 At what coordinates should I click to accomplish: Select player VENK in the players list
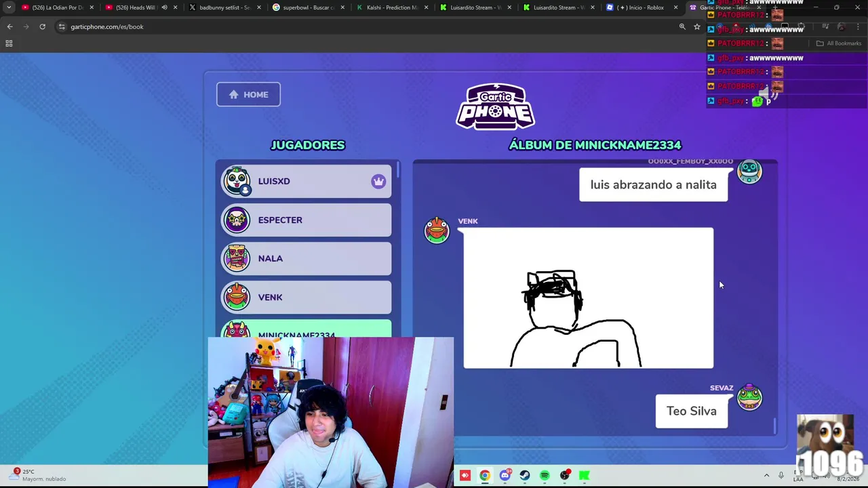click(307, 297)
